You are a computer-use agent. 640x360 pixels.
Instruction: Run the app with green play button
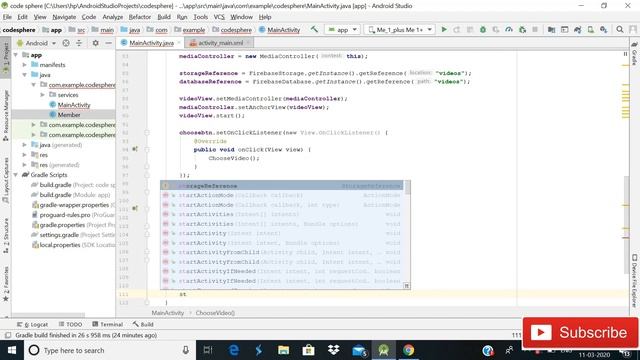point(444,29)
